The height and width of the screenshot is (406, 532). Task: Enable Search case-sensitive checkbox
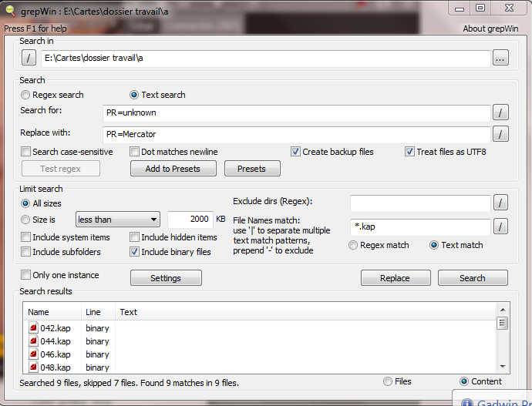[26, 152]
